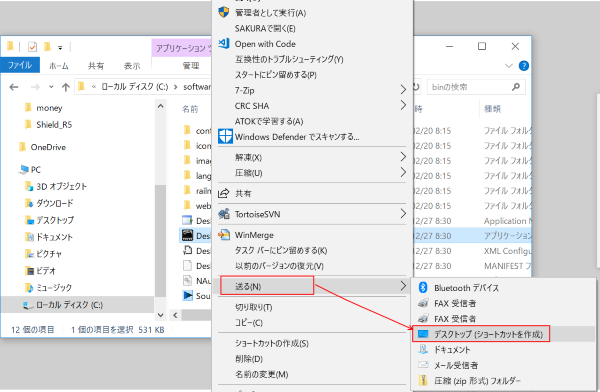This screenshot has width=600, height=392.
Task: Click the Explorer back arrow
Action: 14,87
